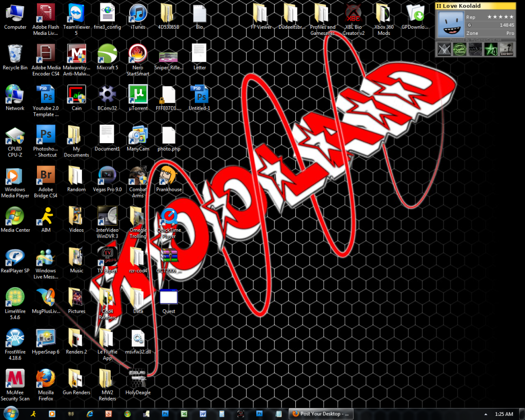525x420 pixels.
Task: Select the msvfw32.dll file
Action: point(137,338)
